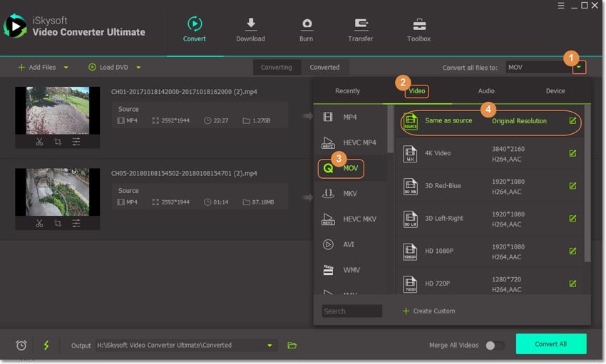The width and height of the screenshot is (606, 364).
Task: Edit the 4K Video preset settings
Action: [572, 153]
